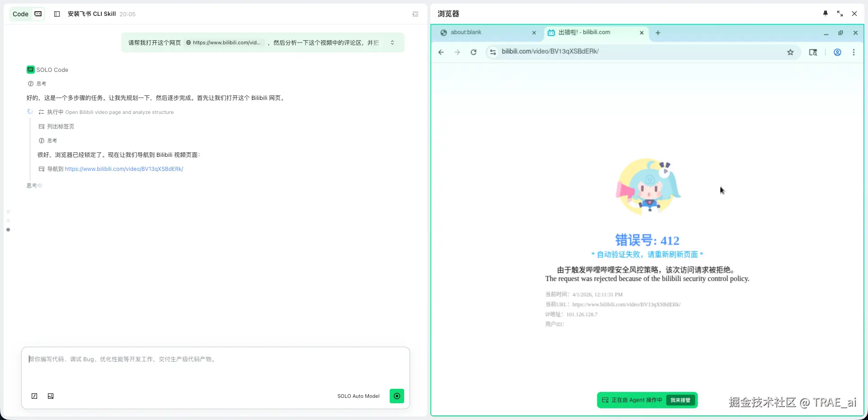The width and height of the screenshot is (868, 420).
Task: Close the bilibili.com tab
Action: click(642, 33)
